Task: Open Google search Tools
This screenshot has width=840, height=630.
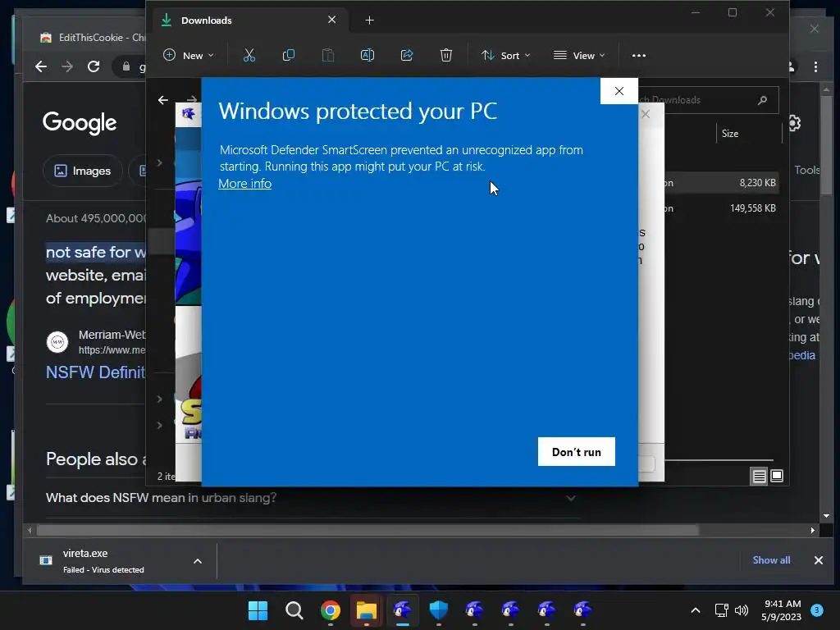Action: click(x=807, y=170)
